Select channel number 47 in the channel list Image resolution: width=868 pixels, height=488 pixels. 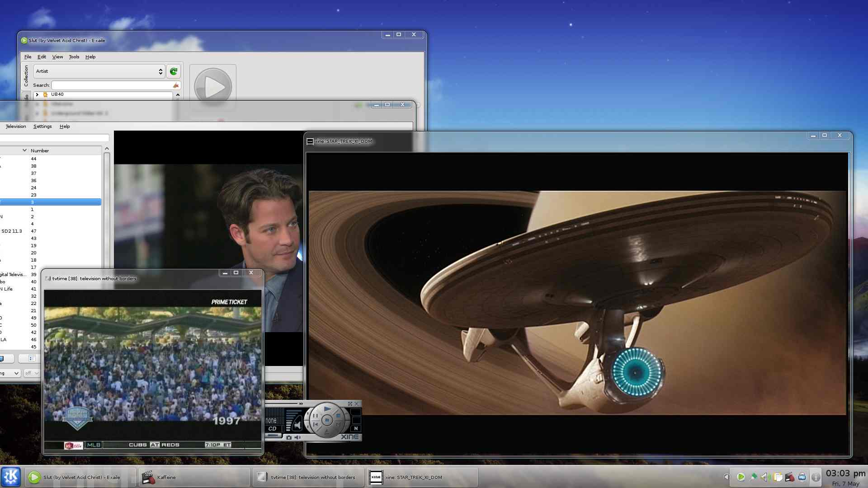click(33, 231)
